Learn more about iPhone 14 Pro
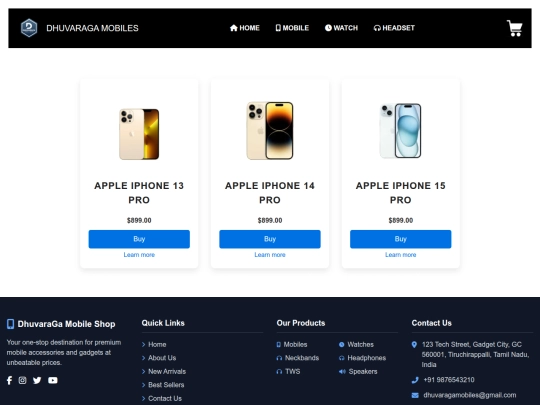 [x=270, y=255]
